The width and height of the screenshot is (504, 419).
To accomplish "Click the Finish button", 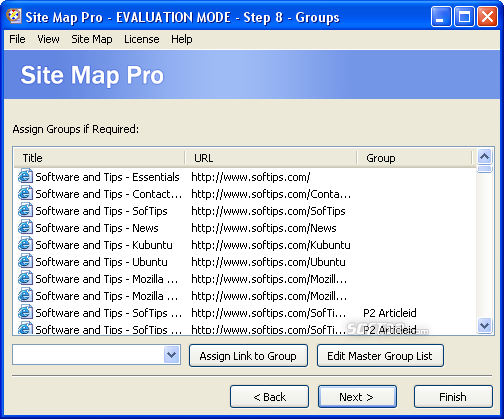I will click(453, 397).
